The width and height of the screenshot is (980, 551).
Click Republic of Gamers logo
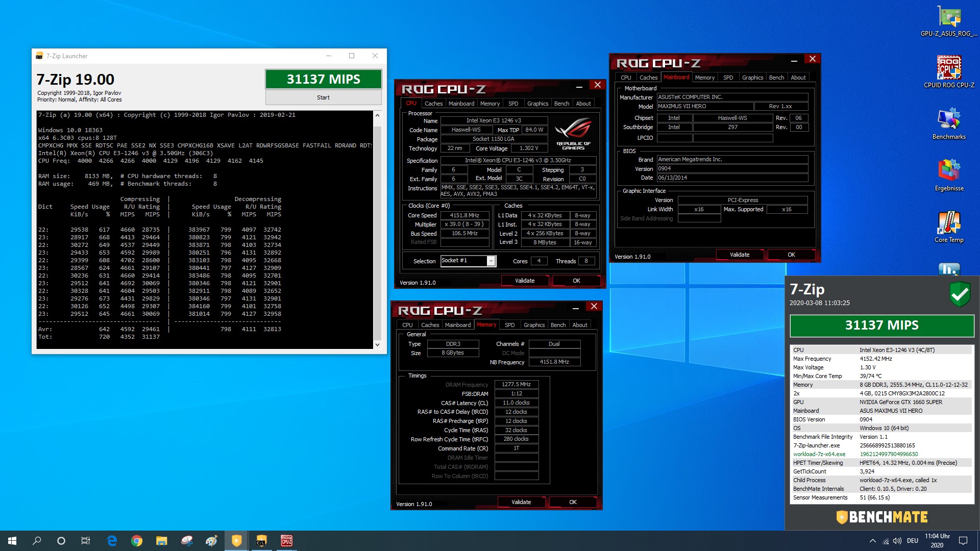coord(573,134)
